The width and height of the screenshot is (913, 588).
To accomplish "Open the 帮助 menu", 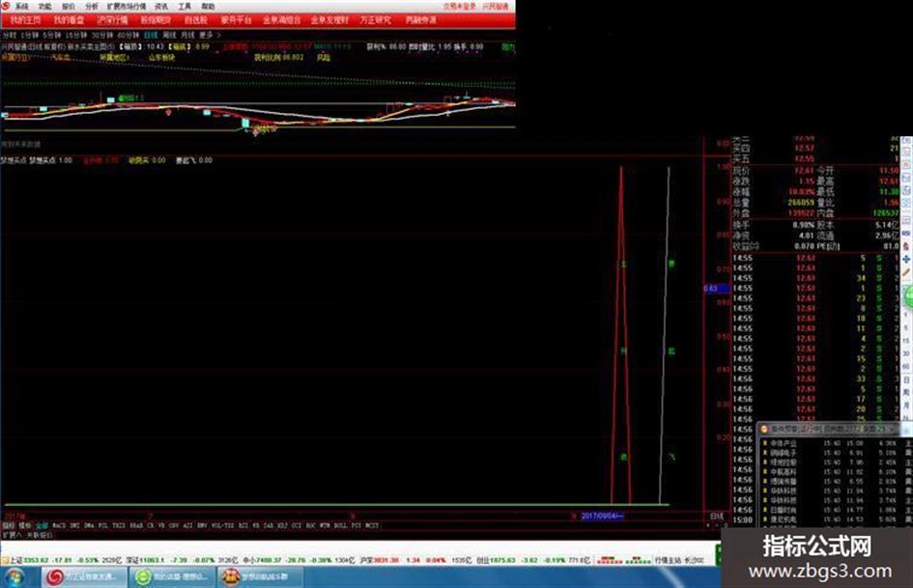I will pos(208,7).
